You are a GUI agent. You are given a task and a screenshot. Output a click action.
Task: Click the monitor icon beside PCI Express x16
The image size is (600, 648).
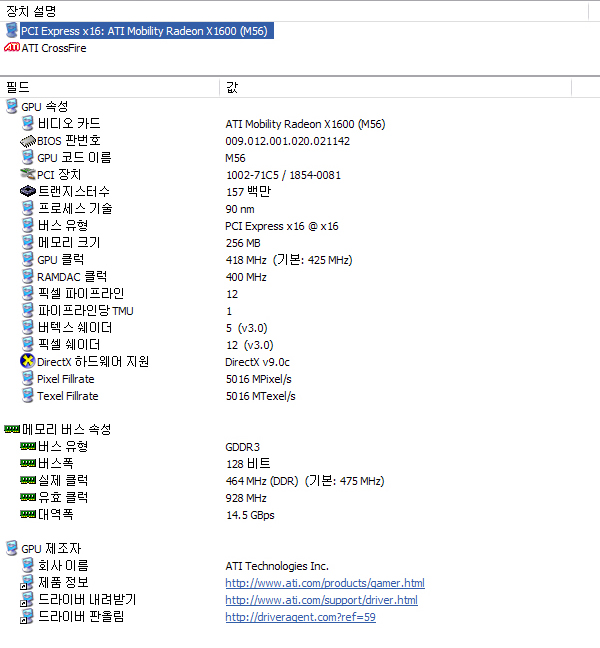(12, 31)
